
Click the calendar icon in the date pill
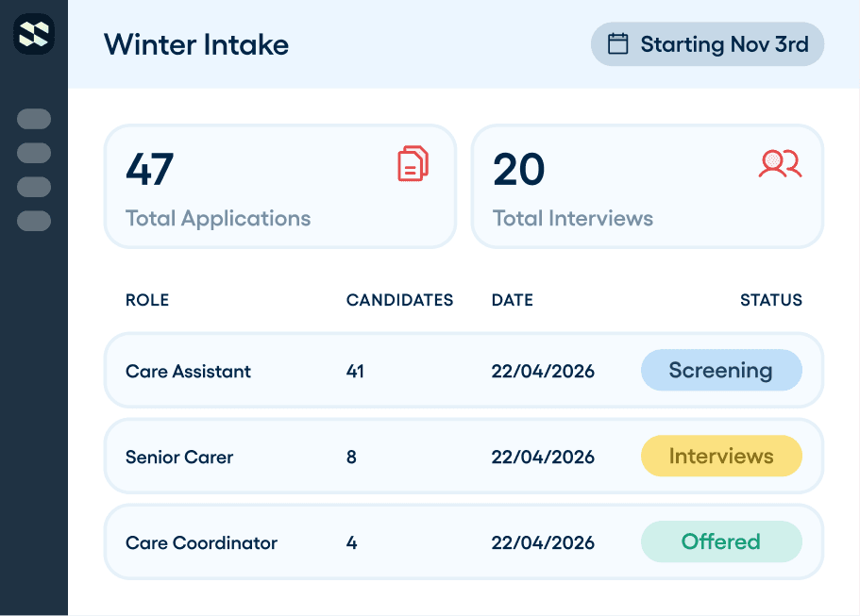point(617,43)
